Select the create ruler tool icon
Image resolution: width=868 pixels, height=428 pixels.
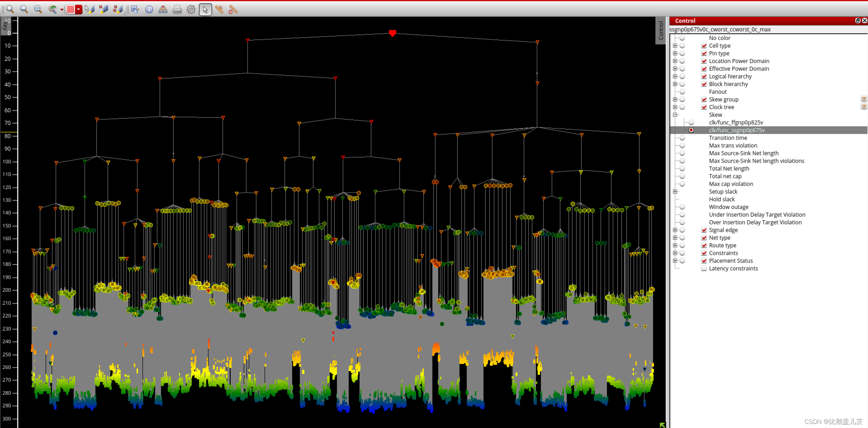pos(219,9)
